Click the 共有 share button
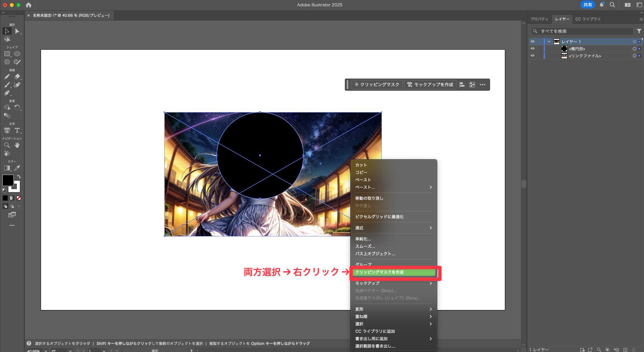Viewport: 644px width, 352px height. 588,5
